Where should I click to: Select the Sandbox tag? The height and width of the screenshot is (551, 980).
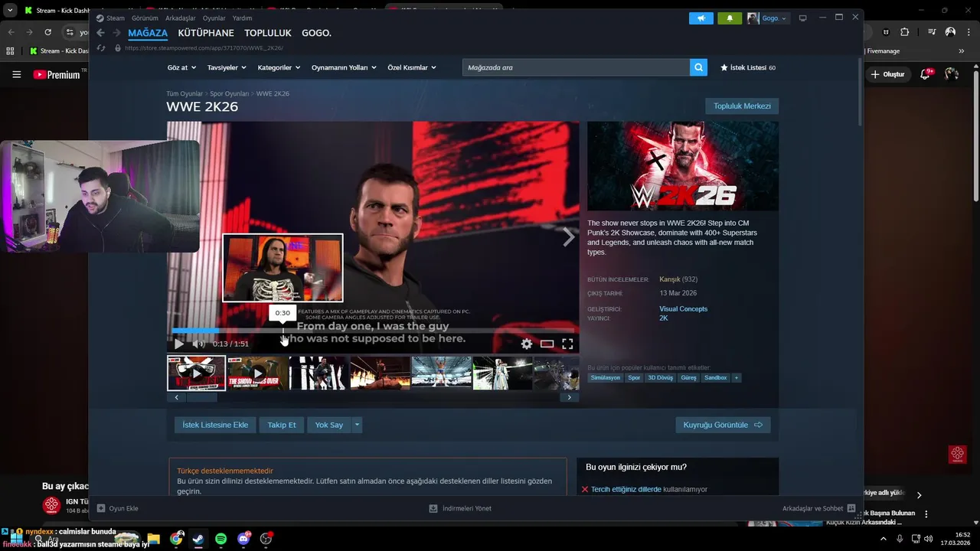tap(715, 377)
